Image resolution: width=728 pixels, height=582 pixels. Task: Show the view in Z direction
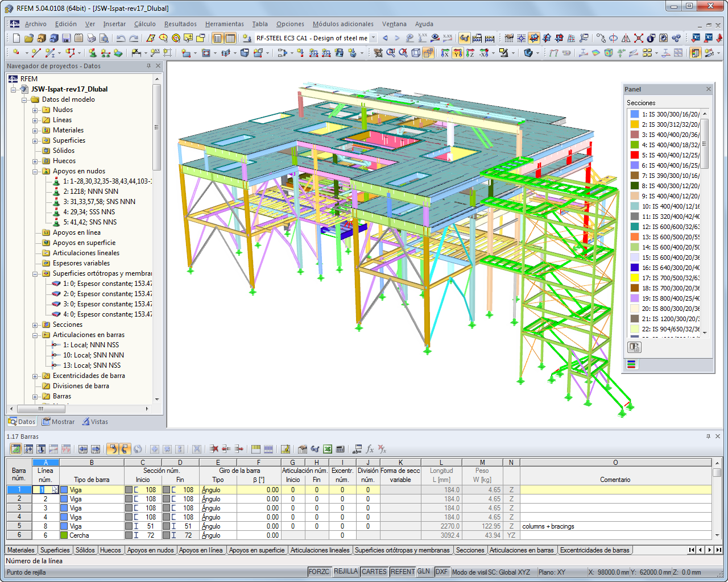tap(470, 53)
